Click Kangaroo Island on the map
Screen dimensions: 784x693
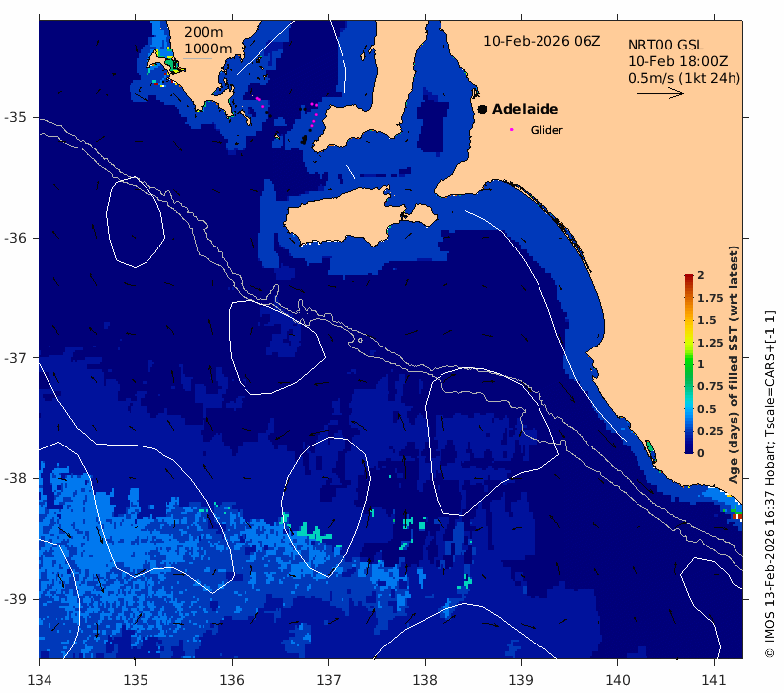point(345,218)
